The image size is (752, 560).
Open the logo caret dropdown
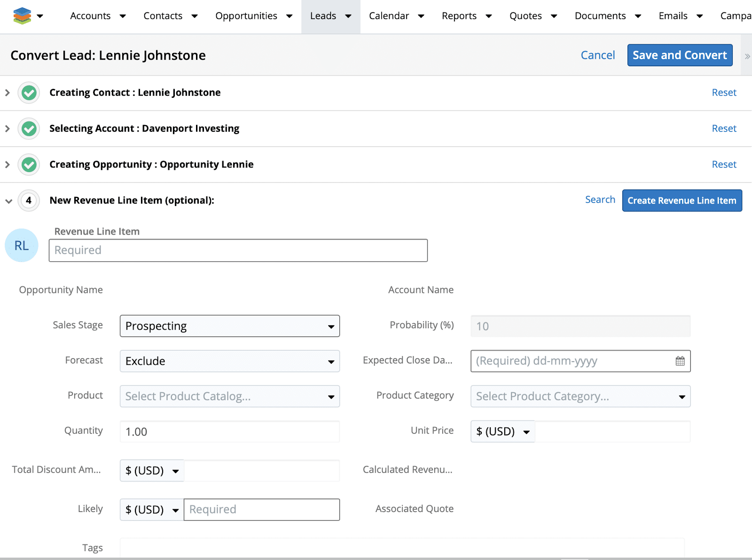tap(40, 16)
